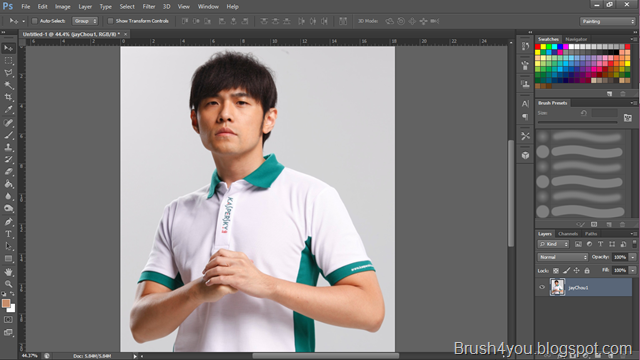640x360 pixels.
Task: Pick the red swatch in Swatches panel
Action: click(538, 47)
